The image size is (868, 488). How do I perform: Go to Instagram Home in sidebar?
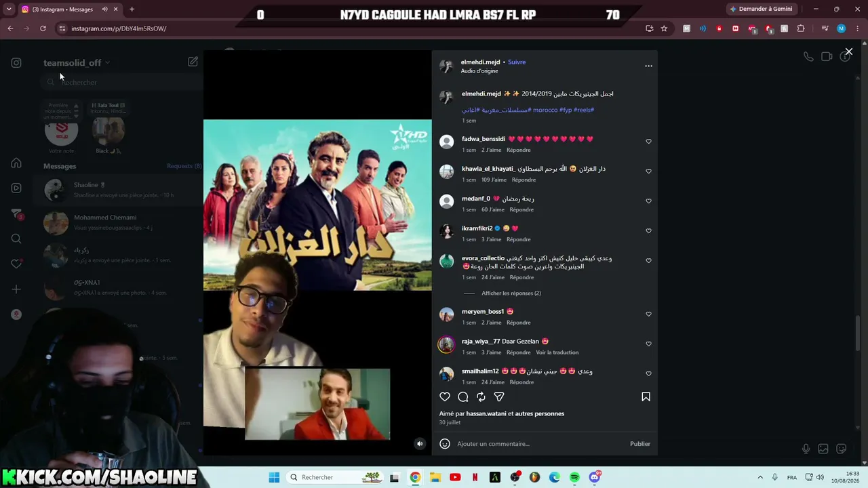click(16, 163)
